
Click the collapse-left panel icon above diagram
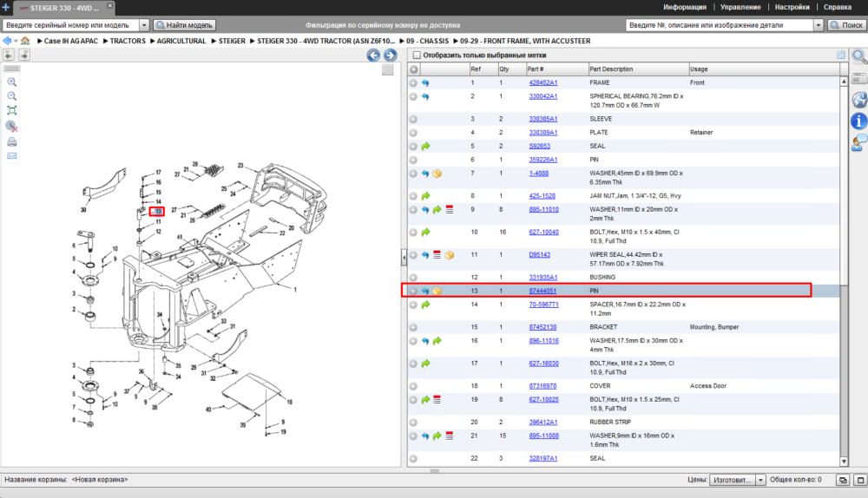pyautogui.click(x=9, y=55)
